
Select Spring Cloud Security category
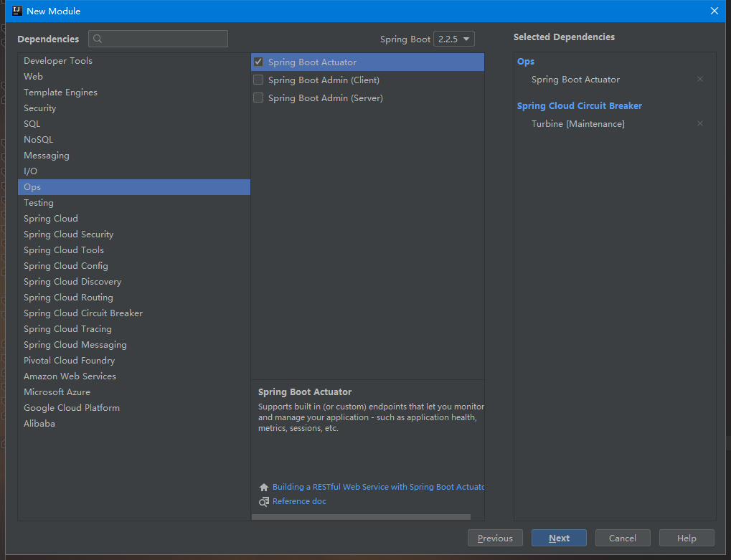(x=134, y=234)
